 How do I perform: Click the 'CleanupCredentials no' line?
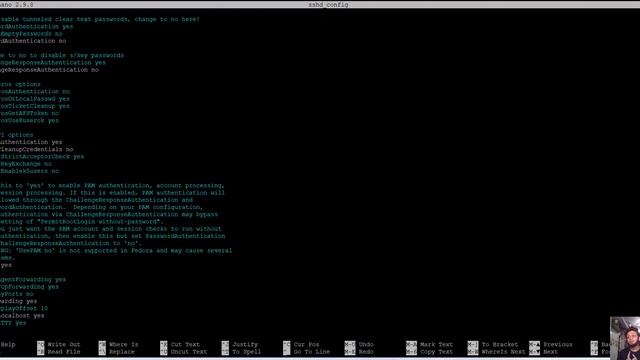tap(37, 149)
